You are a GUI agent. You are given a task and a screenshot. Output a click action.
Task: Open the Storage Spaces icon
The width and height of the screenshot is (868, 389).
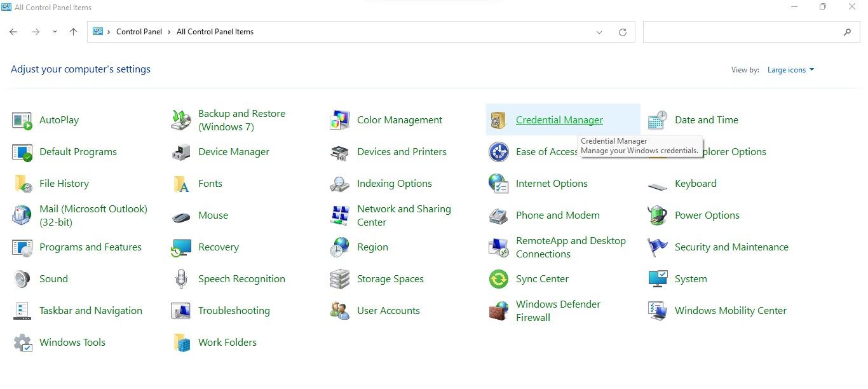340,279
